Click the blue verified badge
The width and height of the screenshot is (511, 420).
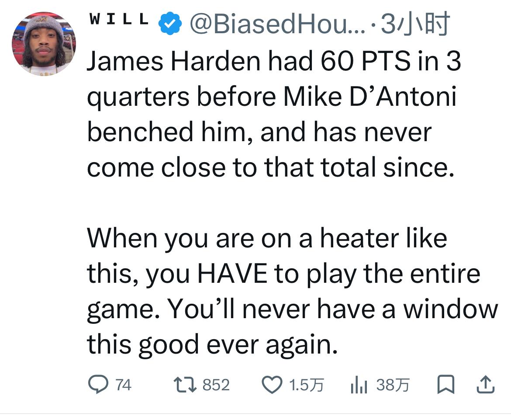pos(170,24)
